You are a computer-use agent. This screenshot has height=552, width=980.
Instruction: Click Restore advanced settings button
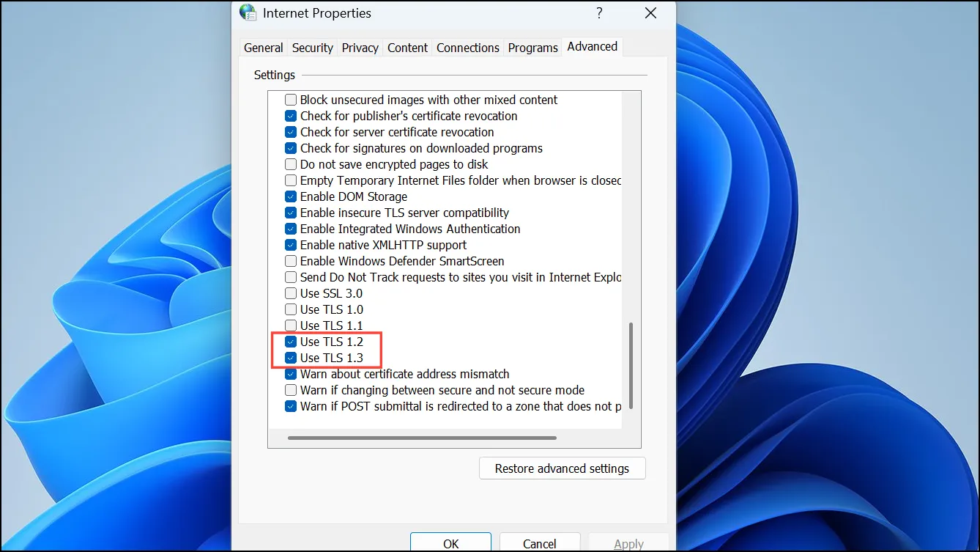click(562, 468)
